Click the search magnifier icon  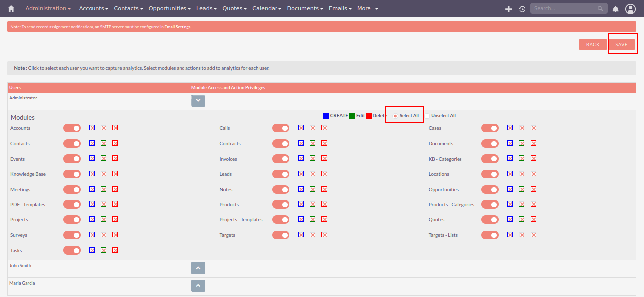click(x=601, y=9)
